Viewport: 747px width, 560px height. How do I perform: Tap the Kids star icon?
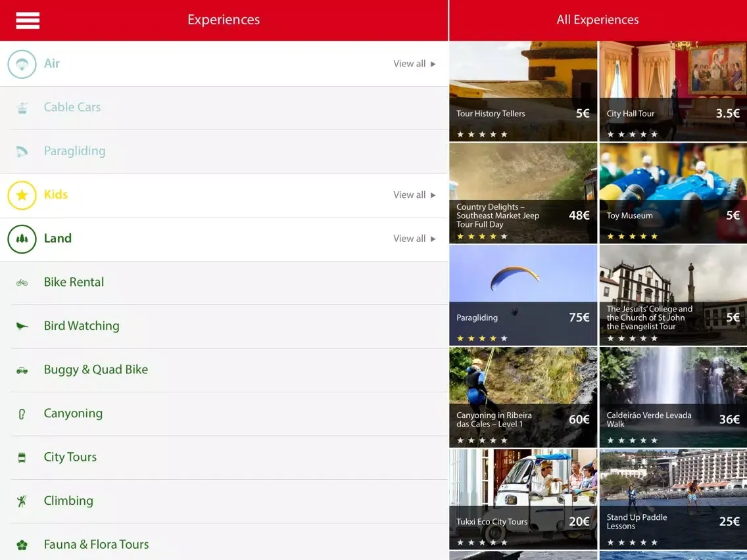(22, 195)
